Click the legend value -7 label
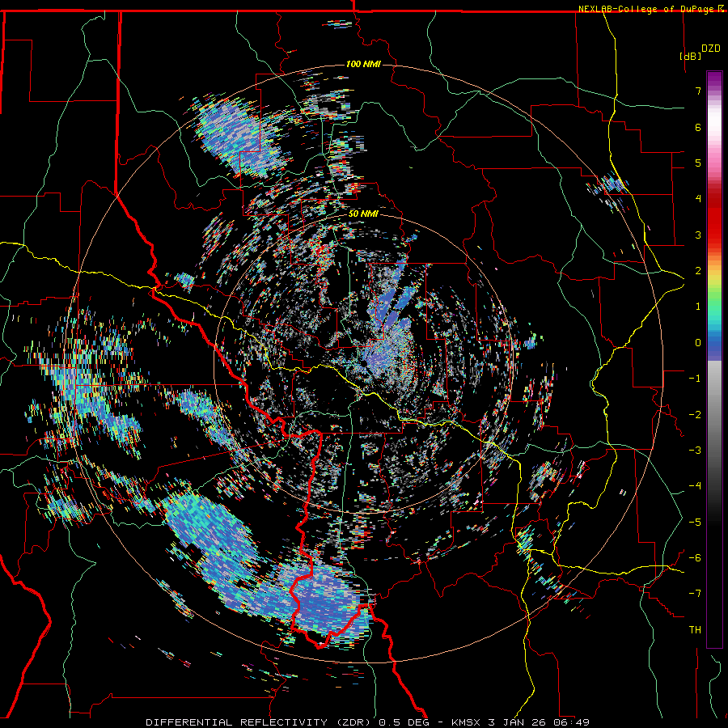 pos(695,594)
